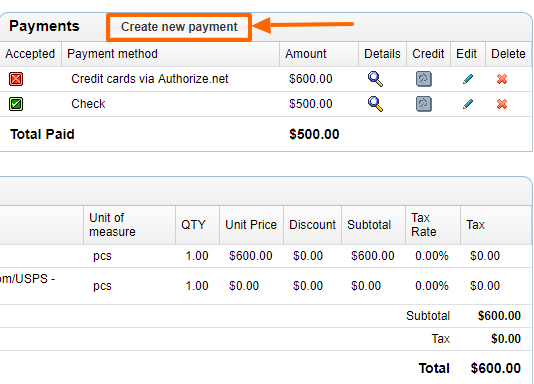This screenshot has width=534, height=384.
Task: Toggle the green accepted box for Check
Action: point(16,104)
